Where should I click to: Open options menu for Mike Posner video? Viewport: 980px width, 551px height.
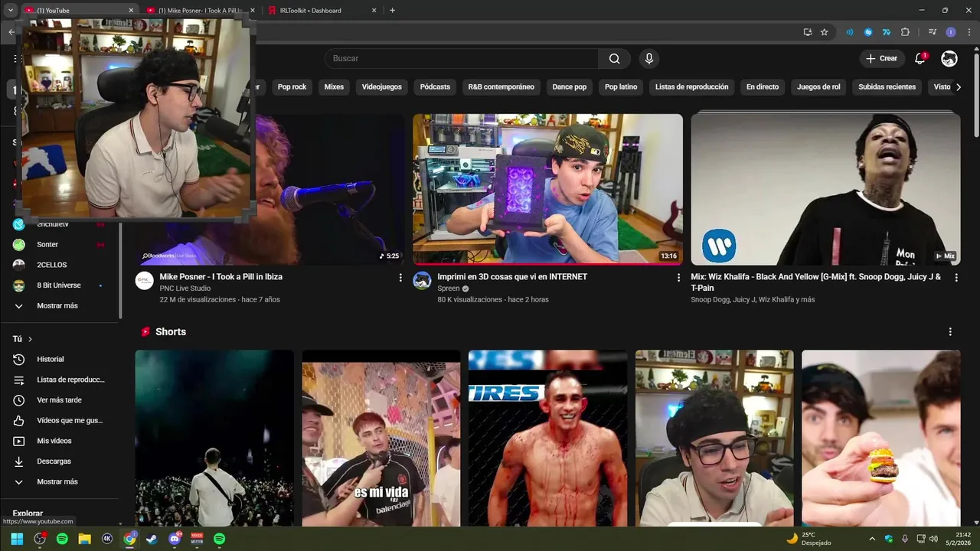400,278
